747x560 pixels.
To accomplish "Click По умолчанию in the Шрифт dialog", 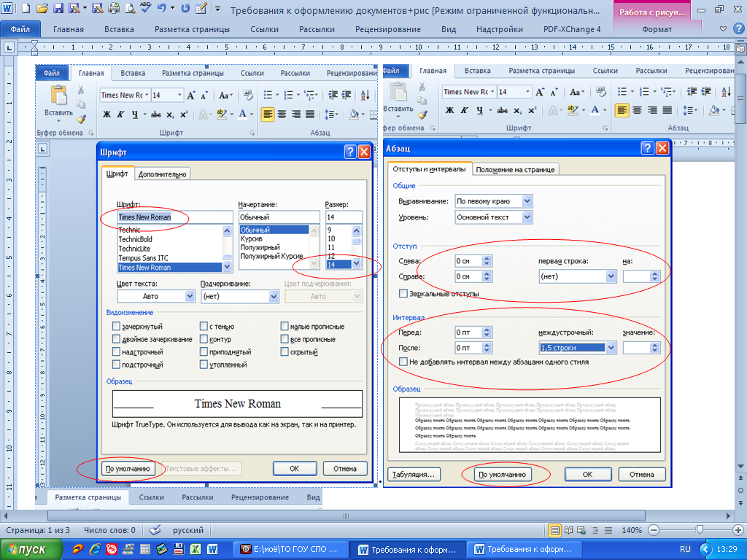I will [128, 469].
